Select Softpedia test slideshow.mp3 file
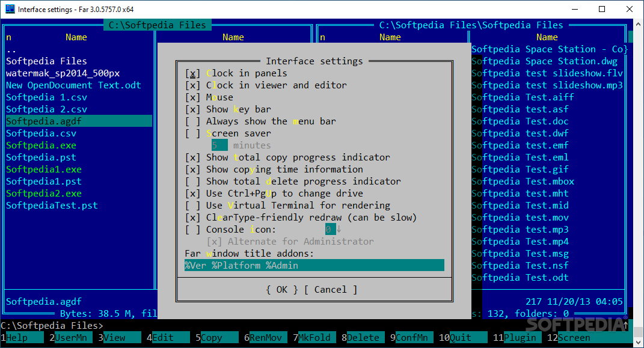This screenshot has height=348, width=644. (547, 85)
